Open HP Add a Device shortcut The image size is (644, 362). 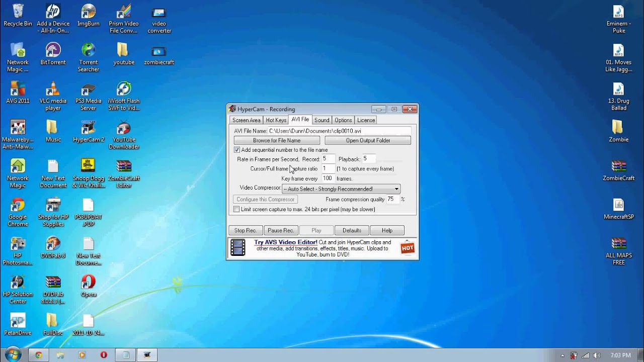(x=53, y=19)
